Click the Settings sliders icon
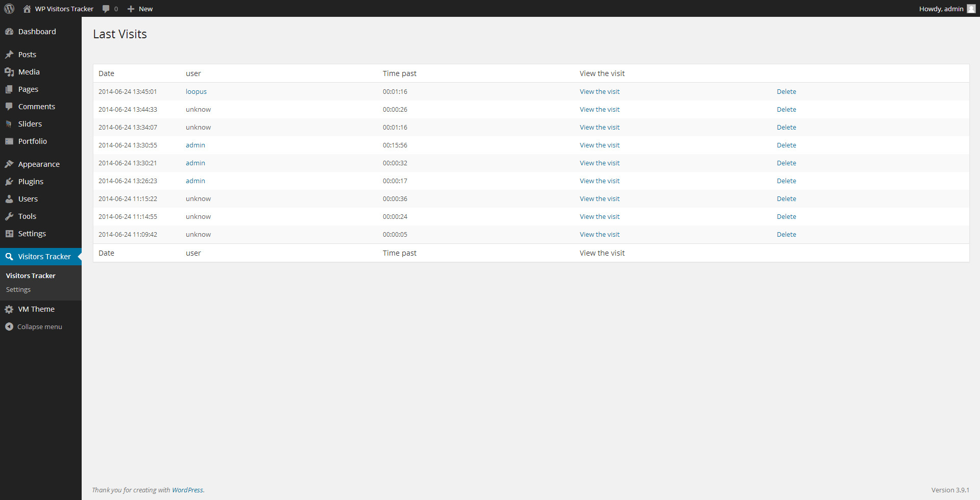The width and height of the screenshot is (980, 500). tap(10, 233)
